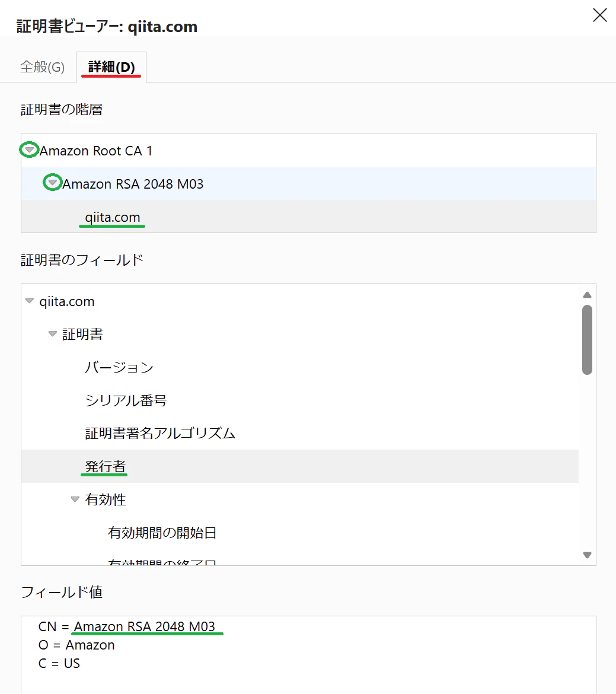The image size is (616, 694).
Task: Collapse the qiita.com fields node
Action: tap(29, 301)
